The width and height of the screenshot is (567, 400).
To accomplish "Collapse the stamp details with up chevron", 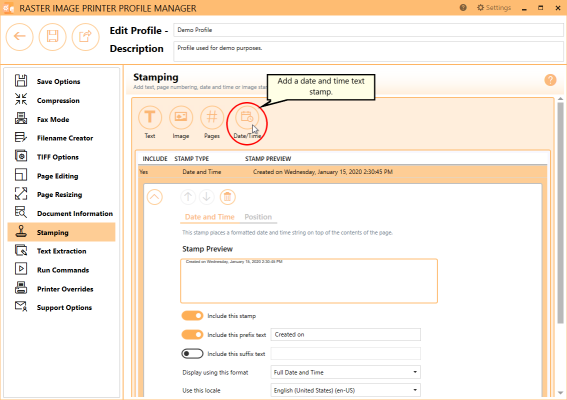I will click(155, 197).
